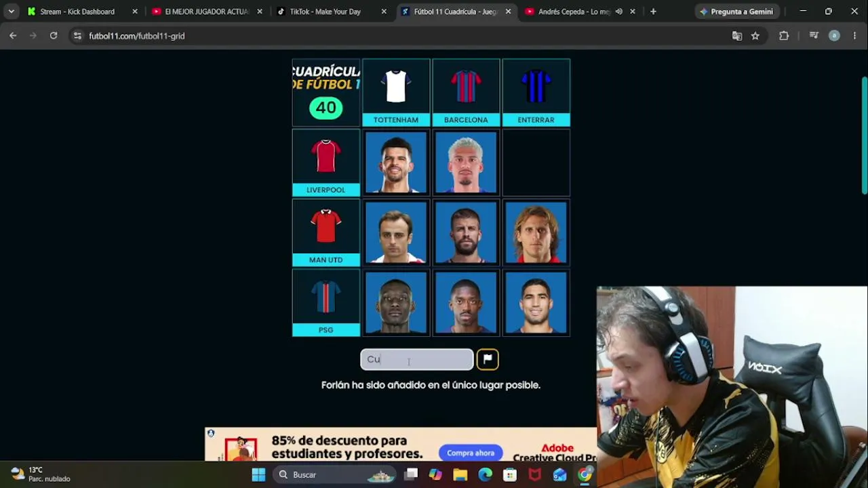Click the player name input field
This screenshot has height=488, width=868.
[416, 359]
